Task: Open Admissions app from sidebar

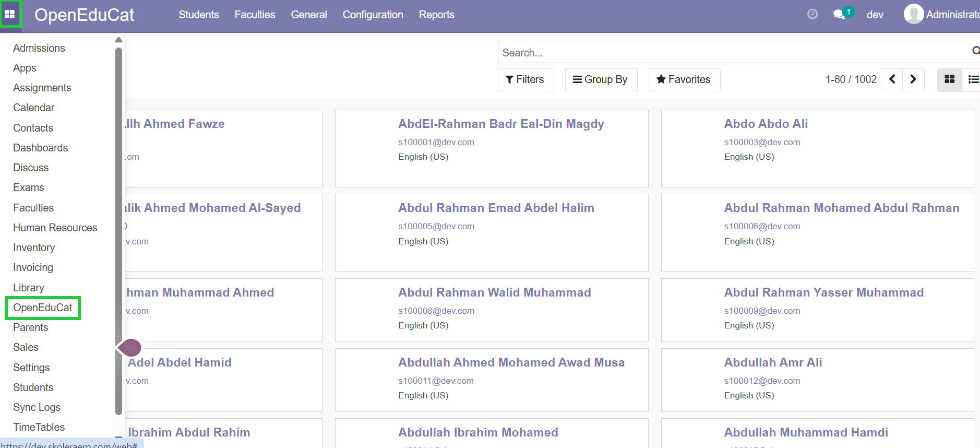Action: click(x=39, y=48)
